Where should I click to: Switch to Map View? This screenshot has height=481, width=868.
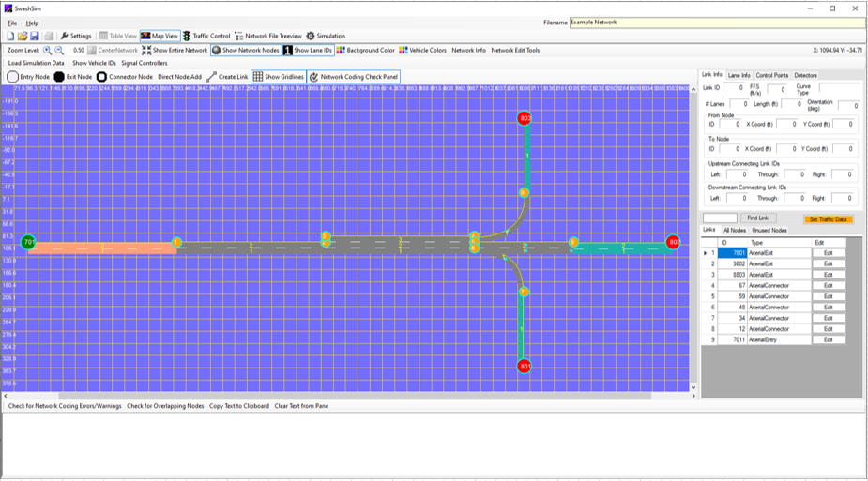coord(160,36)
